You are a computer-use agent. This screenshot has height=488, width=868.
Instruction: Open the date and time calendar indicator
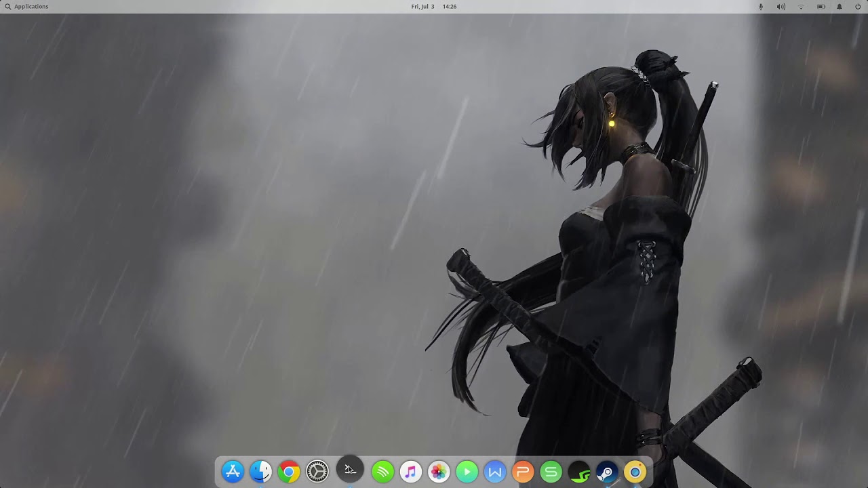[x=433, y=6]
